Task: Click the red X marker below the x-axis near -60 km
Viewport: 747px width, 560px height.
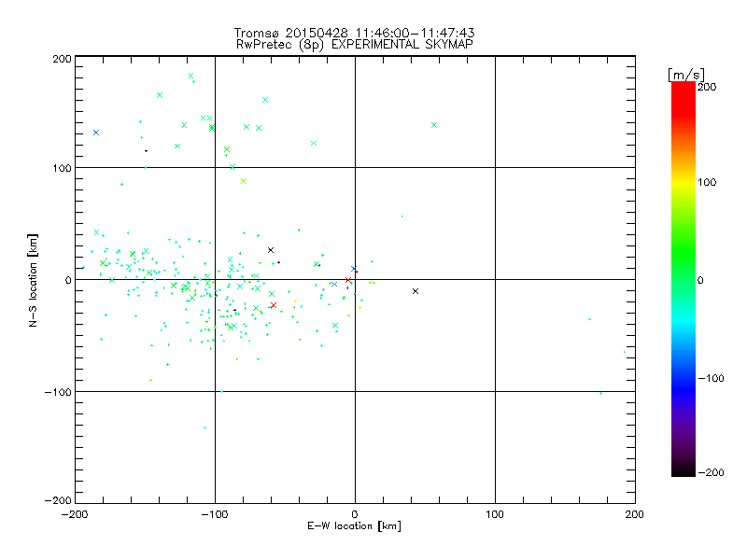Action: (x=273, y=305)
